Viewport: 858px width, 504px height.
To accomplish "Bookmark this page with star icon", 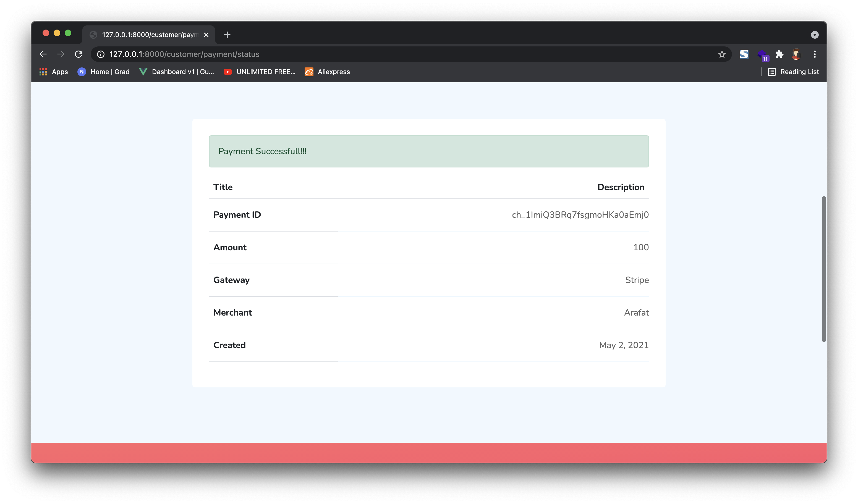I will point(721,54).
